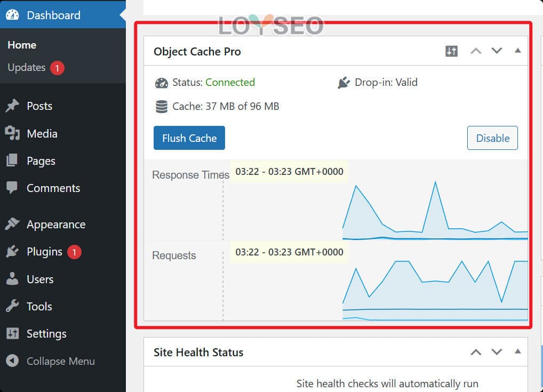
Task: Open Object Cache Pro configuration sliders icon
Action: coord(451,51)
